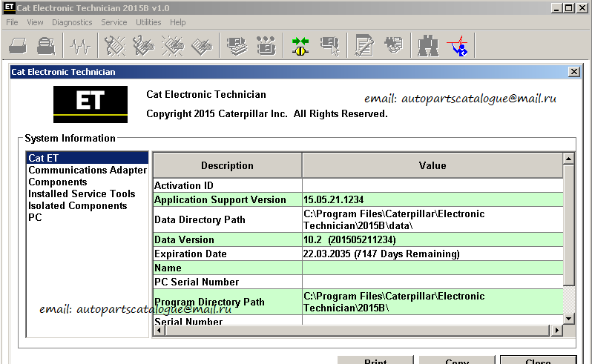This screenshot has width=592, height=364.
Task: Click the 22.03.2035 expiration value
Action: click(381, 254)
